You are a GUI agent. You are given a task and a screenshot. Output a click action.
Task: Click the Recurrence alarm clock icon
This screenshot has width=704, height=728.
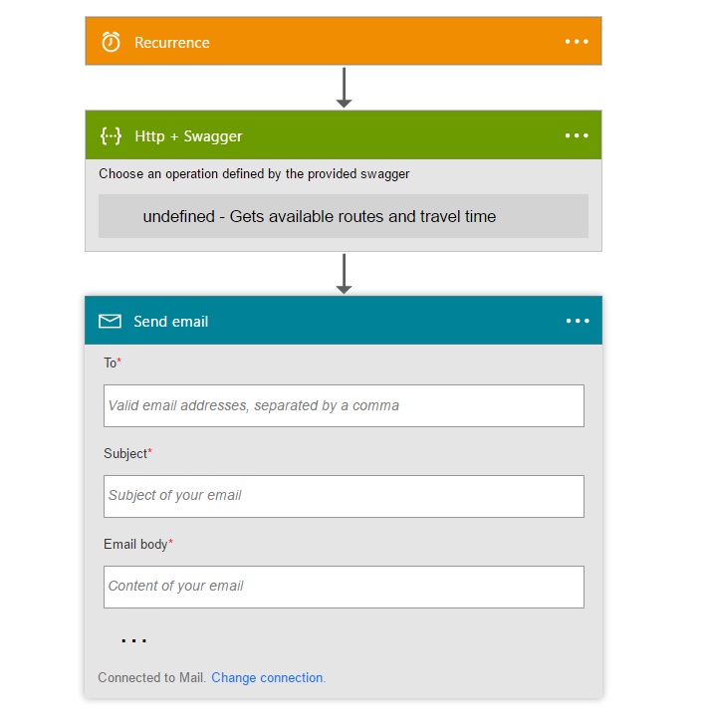[x=111, y=42]
